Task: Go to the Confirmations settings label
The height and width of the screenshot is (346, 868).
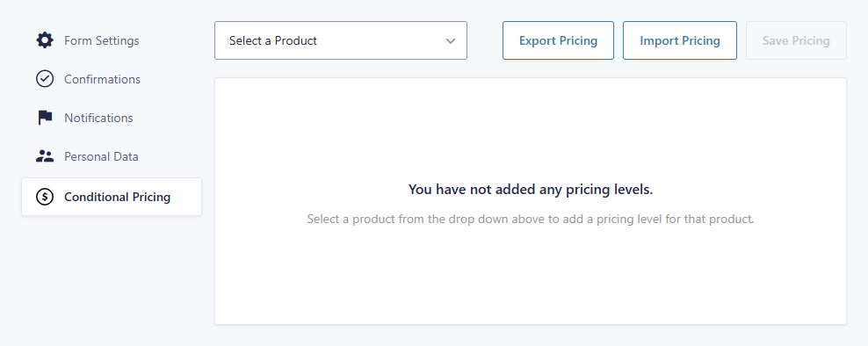Action: tap(103, 79)
